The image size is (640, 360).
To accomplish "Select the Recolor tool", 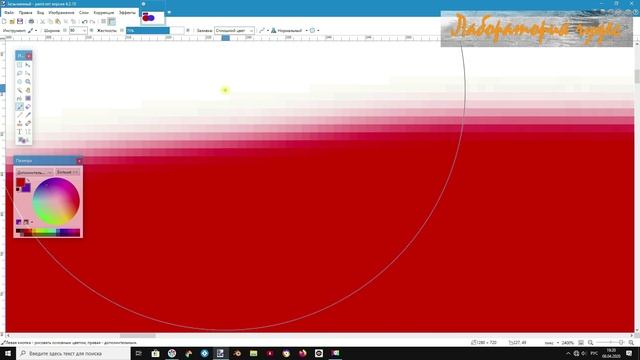I will click(28, 123).
